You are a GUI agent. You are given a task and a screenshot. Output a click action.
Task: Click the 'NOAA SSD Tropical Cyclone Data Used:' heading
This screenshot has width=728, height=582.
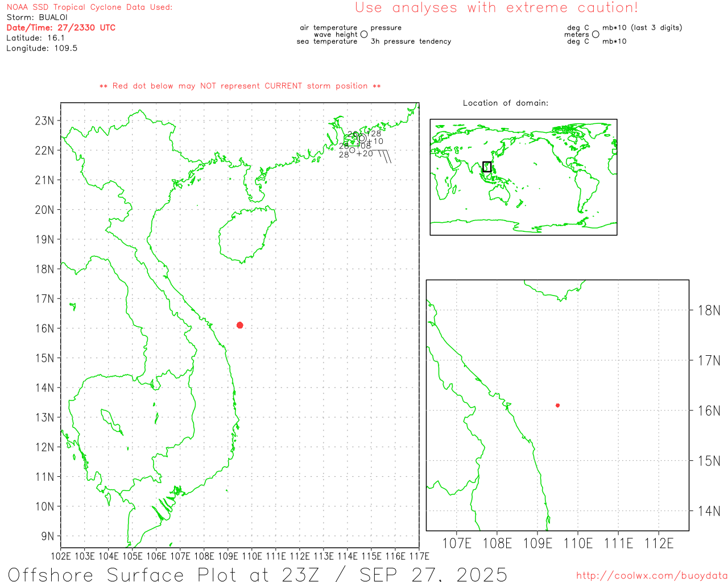pyautogui.click(x=89, y=7)
